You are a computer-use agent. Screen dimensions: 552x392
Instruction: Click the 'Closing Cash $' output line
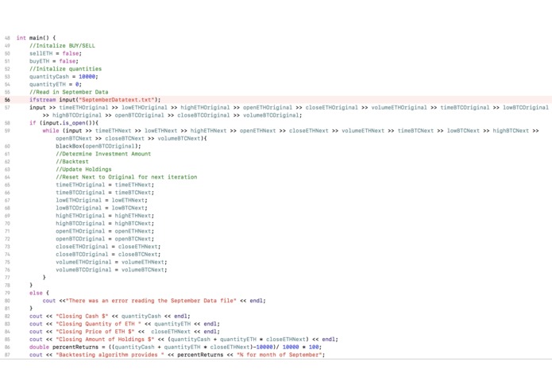pos(110,317)
